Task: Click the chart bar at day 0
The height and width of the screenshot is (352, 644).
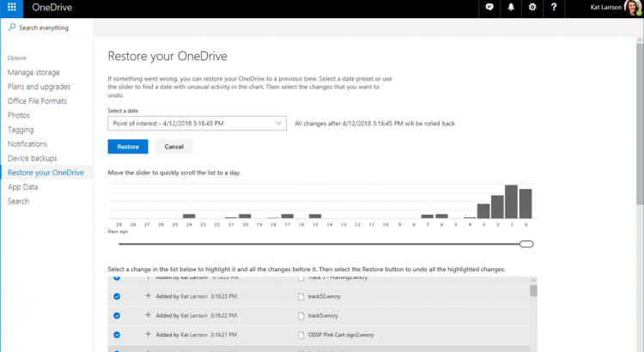Action: pyautogui.click(x=526, y=203)
